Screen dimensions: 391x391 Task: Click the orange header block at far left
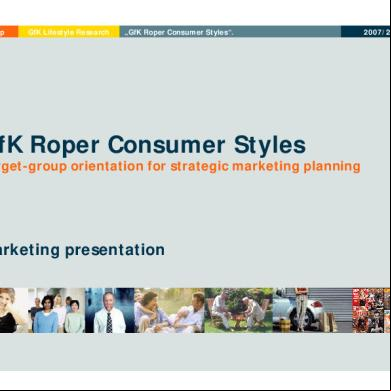pyautogui.click(x=9, y=32)
